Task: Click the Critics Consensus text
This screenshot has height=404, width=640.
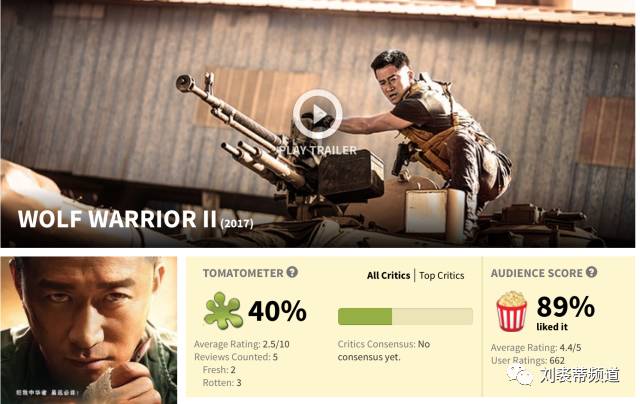Action: [384, 351]
